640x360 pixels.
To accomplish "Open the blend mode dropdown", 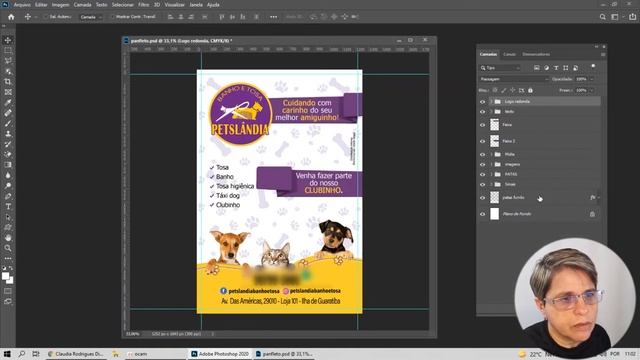I will tap(514, 79).
